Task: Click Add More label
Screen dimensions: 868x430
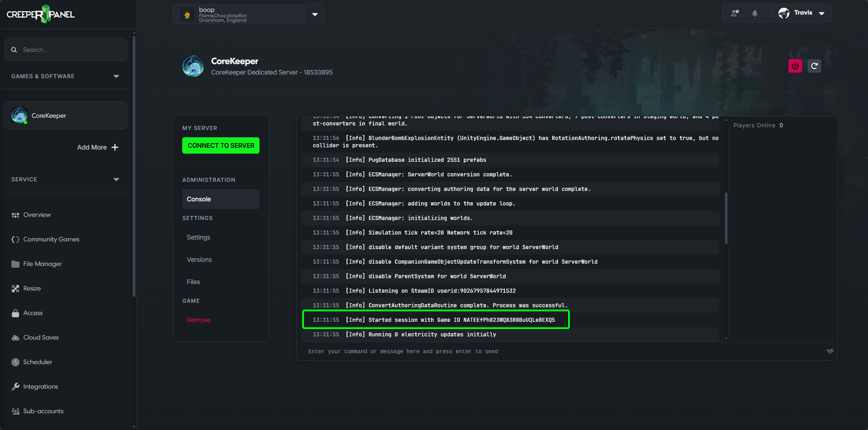Action: click(x=92, y=147)
